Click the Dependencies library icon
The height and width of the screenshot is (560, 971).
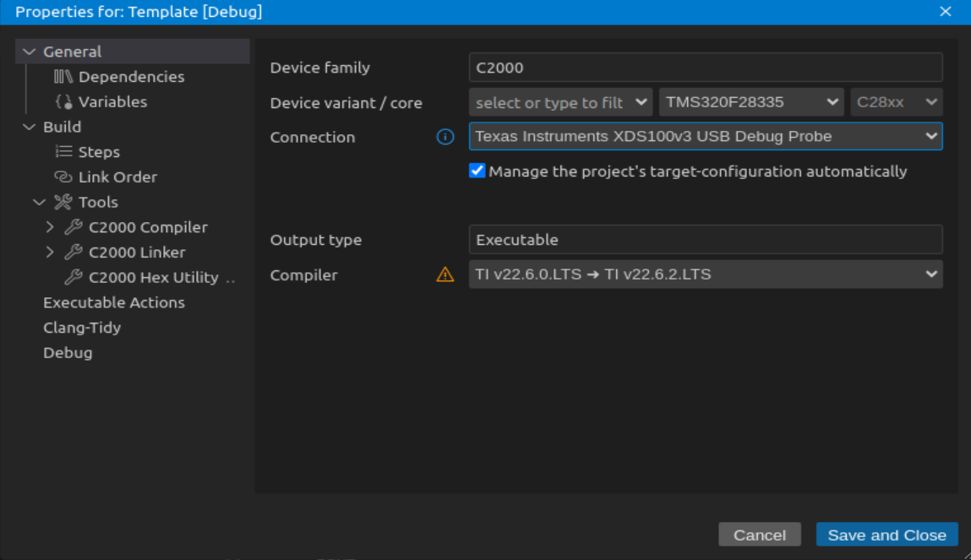coord(63,77)
